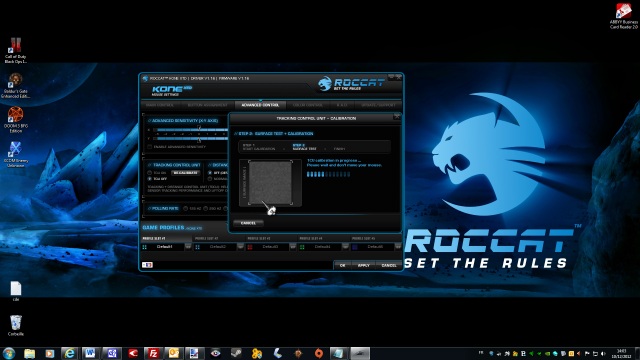Click Cancel next to the Apply button
This screenshot has height=360, width=640.
point(389,265)
